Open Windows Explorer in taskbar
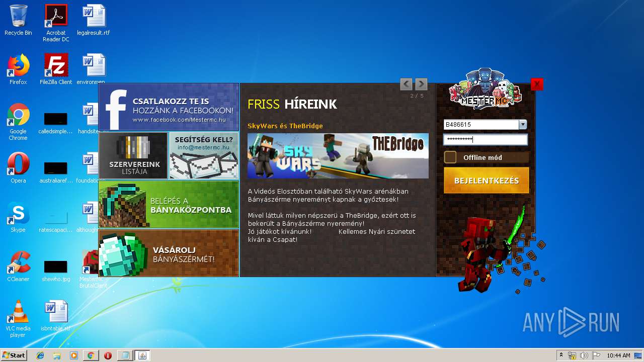 pos(57,355)
